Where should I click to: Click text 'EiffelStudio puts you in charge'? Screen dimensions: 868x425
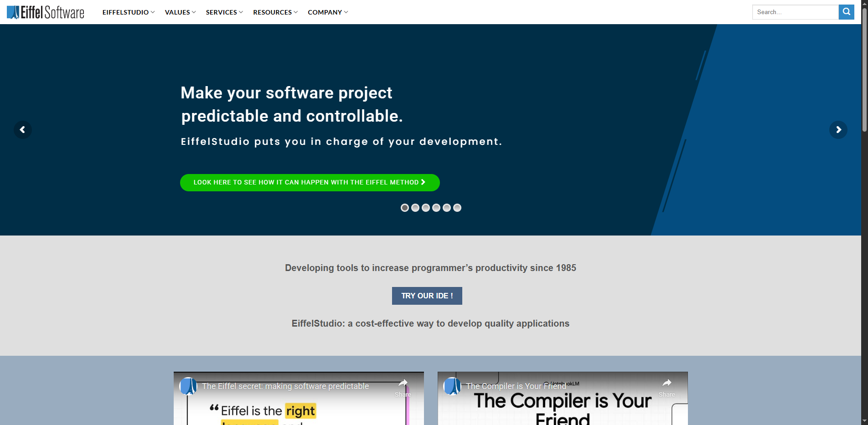(x=341, y=142)
